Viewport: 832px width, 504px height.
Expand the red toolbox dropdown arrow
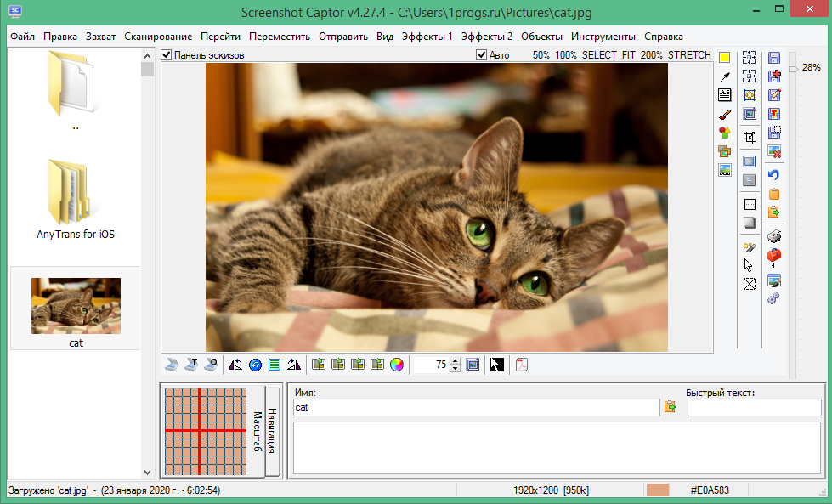coord(773,267)
